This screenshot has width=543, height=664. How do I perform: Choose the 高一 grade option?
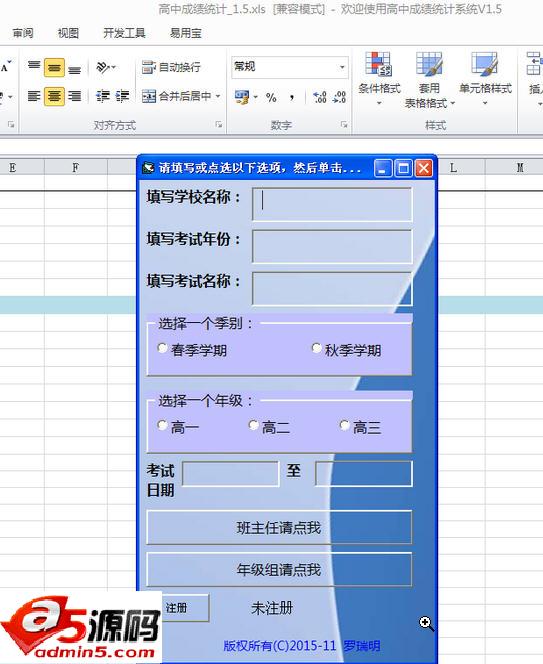[x=162, y=425]
